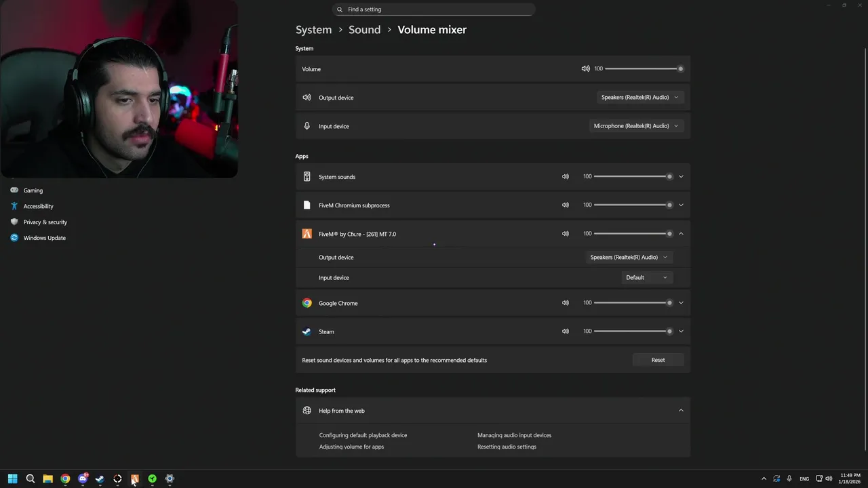Screen dimensions: 868x488
Task: Mute the system Volume speaker icon
Action: point(585,68)
